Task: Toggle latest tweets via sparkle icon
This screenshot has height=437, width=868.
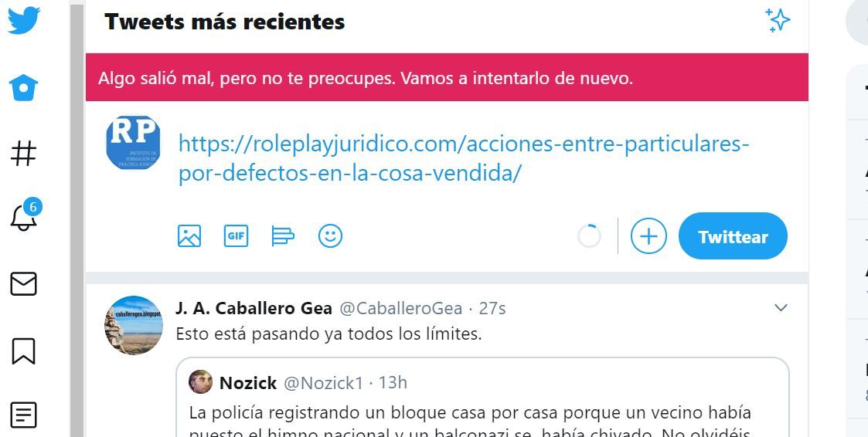Action: pyautogui.click(x=778, y=21)
